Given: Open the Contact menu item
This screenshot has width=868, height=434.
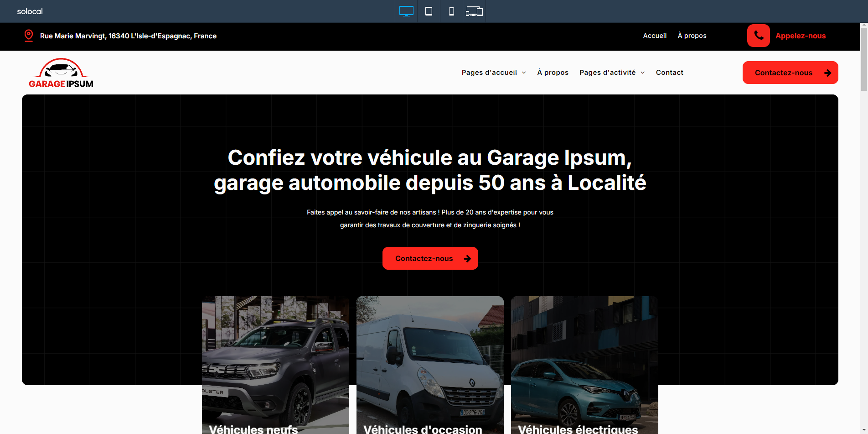Looking at the screenshot, I should (x=669, y=73).
